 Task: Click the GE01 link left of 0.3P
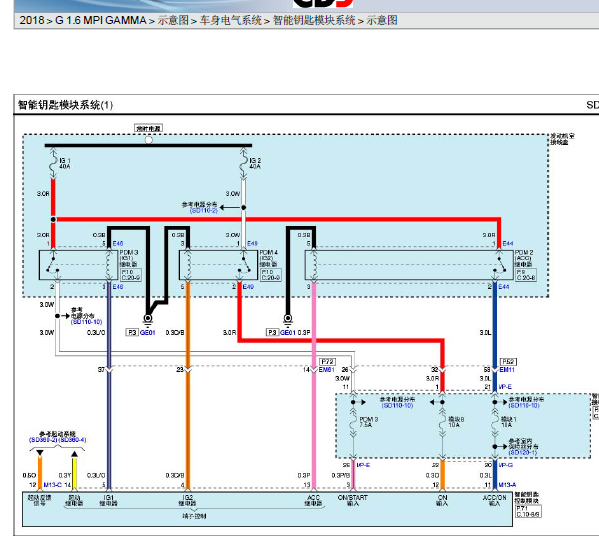[x=288, y=333]
